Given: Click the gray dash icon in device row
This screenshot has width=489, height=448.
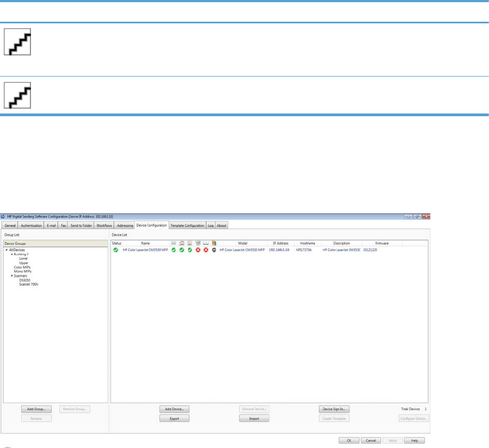Looking at the screenshot, I should click(214, 250).
